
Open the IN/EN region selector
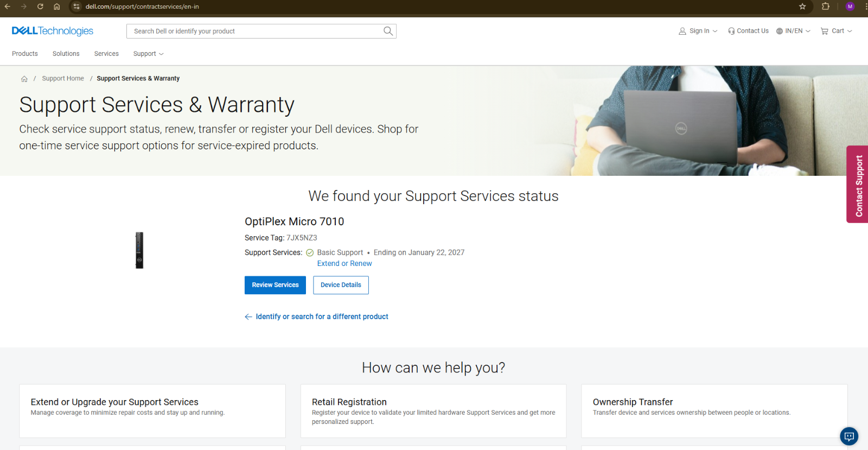tap(793, 31)
